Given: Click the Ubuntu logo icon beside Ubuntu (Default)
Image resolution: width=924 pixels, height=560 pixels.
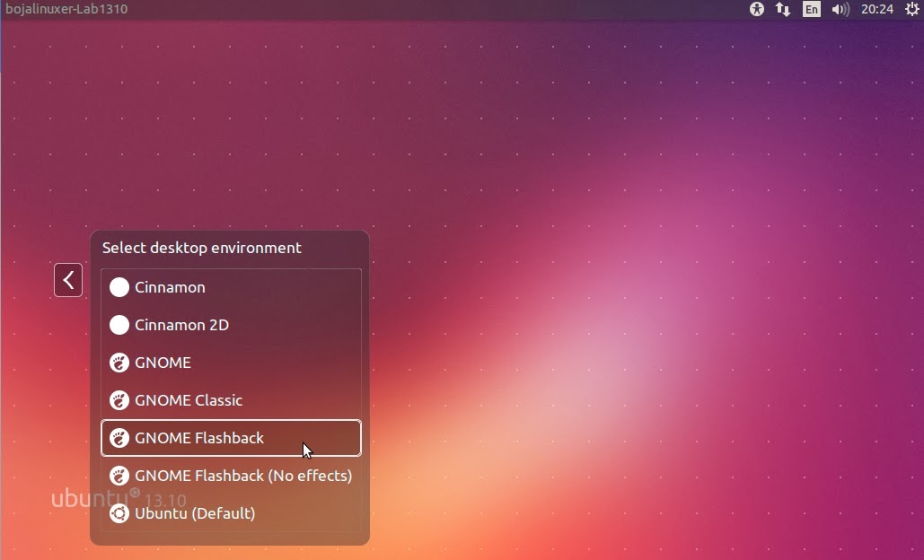Looking at the screenshot, I should (x=119, y=513).
